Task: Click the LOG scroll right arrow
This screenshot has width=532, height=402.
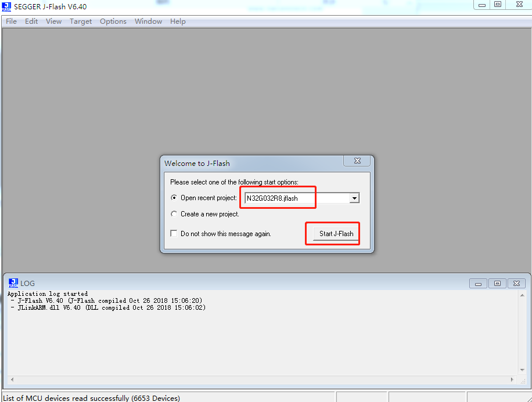Action: 512,379
